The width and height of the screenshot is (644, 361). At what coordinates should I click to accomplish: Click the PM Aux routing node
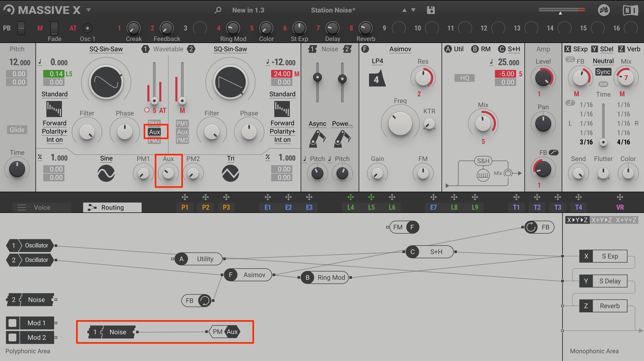225,332
